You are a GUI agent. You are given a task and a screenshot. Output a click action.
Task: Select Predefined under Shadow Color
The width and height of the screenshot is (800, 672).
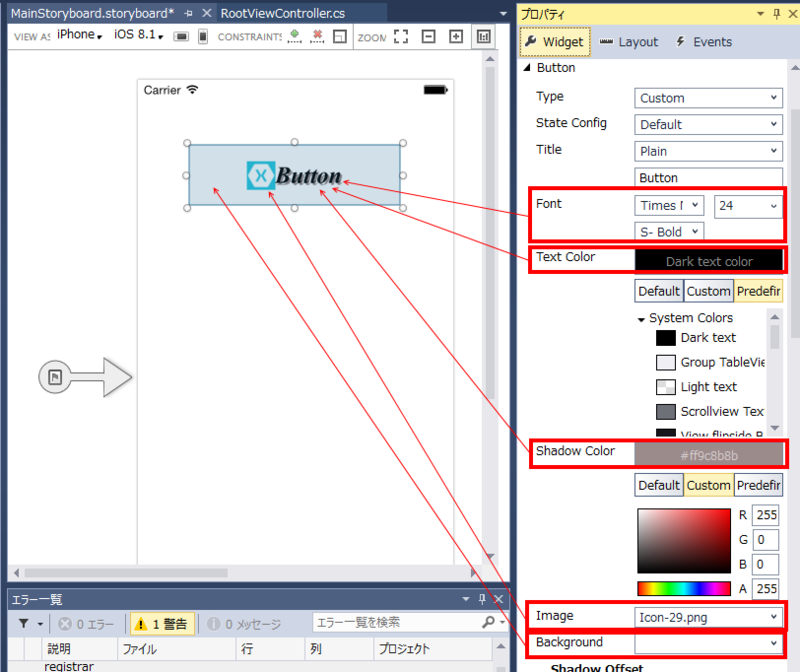(x=758, y=485)
